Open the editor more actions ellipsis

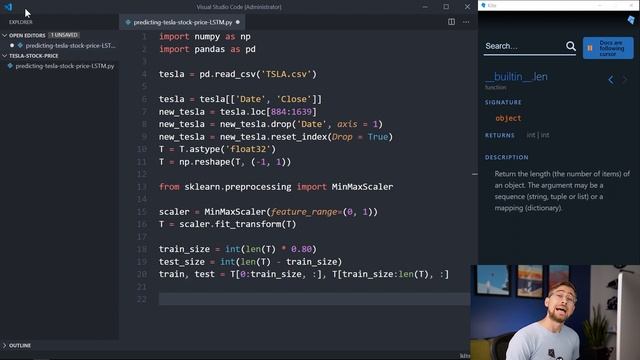pyautogui.click(x=466, y=22)
